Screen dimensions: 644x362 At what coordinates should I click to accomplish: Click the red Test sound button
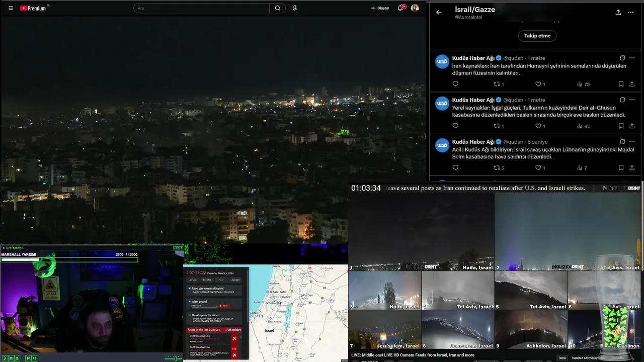coord(224,306)
